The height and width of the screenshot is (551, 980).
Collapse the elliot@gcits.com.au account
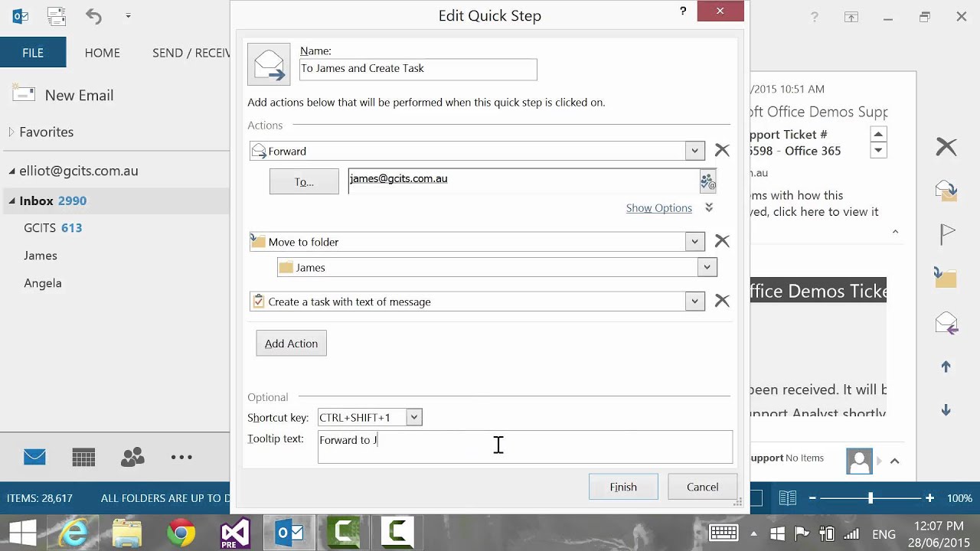click(11, 171)
